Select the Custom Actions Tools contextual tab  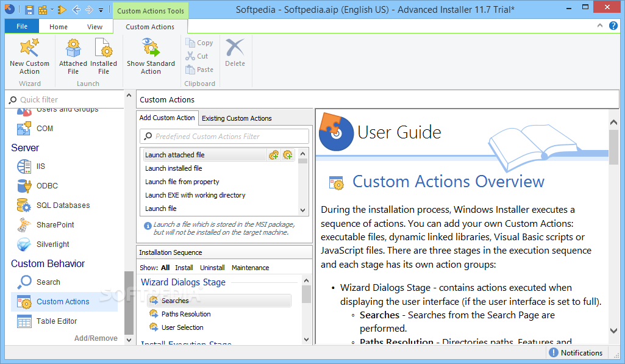[x=151, y=11]
